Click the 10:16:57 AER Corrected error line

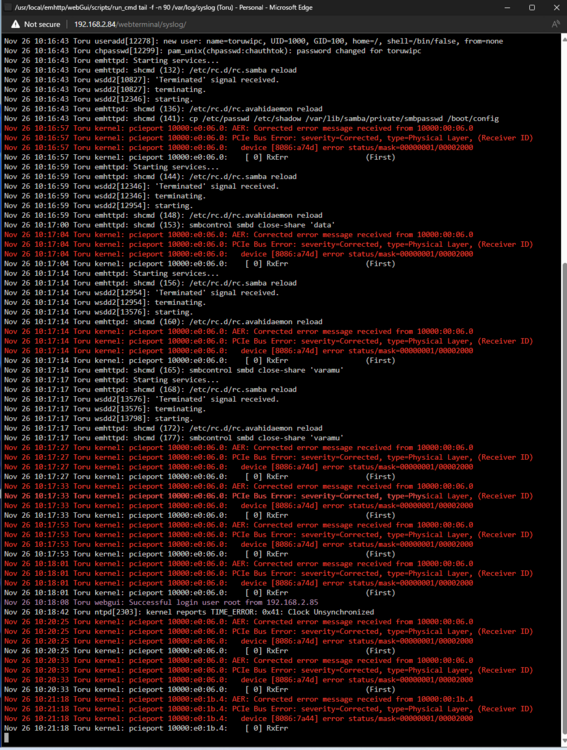point(239,128)
